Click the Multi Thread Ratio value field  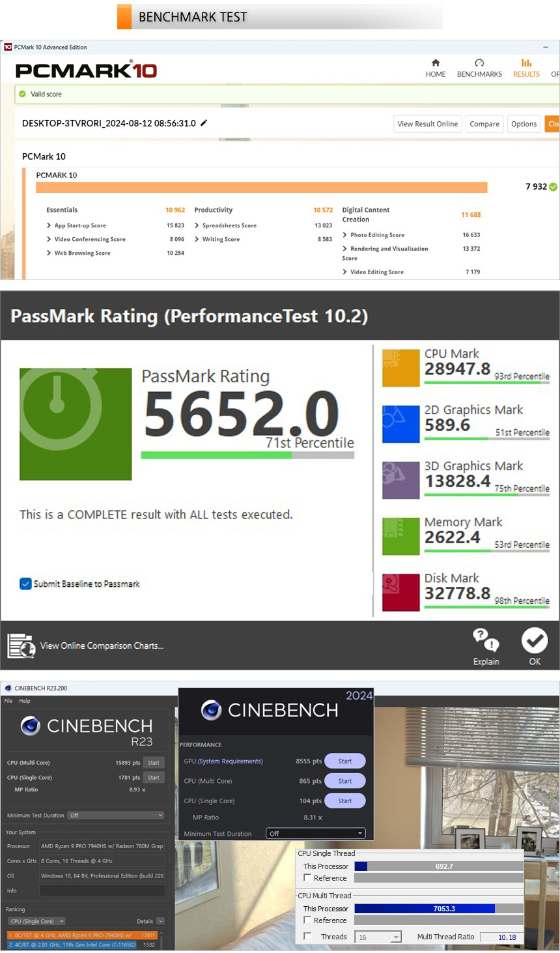click(502, 937)
